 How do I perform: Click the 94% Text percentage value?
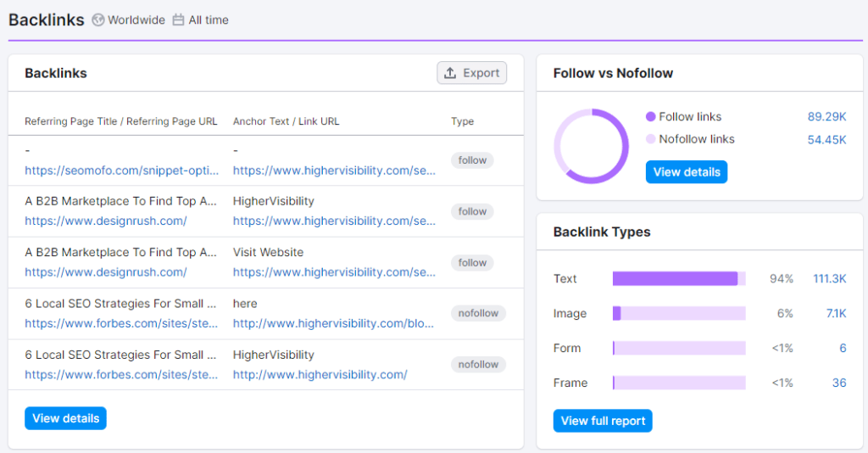[x=781, y=278]
